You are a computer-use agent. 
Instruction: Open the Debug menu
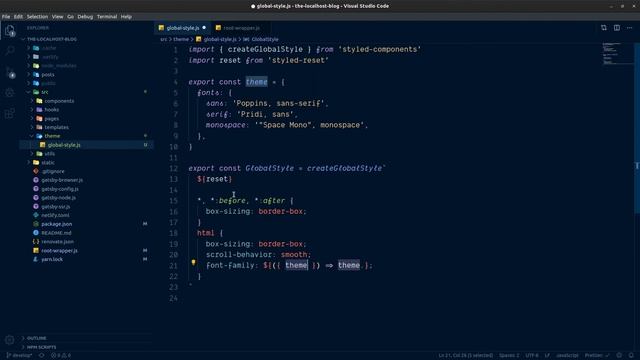[x=85, y=17]
